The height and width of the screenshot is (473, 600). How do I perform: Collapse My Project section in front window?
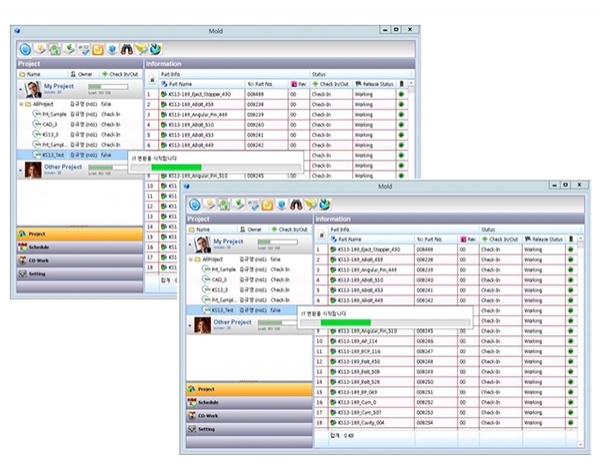[x=190, y=243]
